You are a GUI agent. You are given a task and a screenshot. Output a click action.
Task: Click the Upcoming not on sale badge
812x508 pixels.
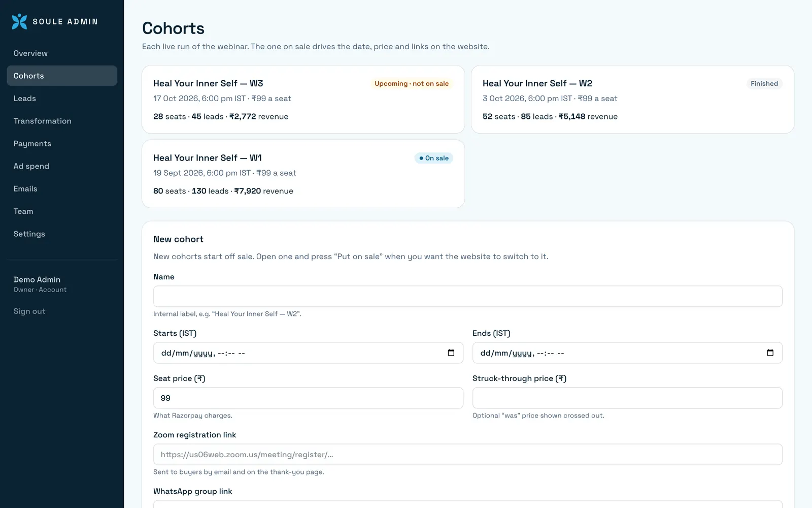[412, 83]
